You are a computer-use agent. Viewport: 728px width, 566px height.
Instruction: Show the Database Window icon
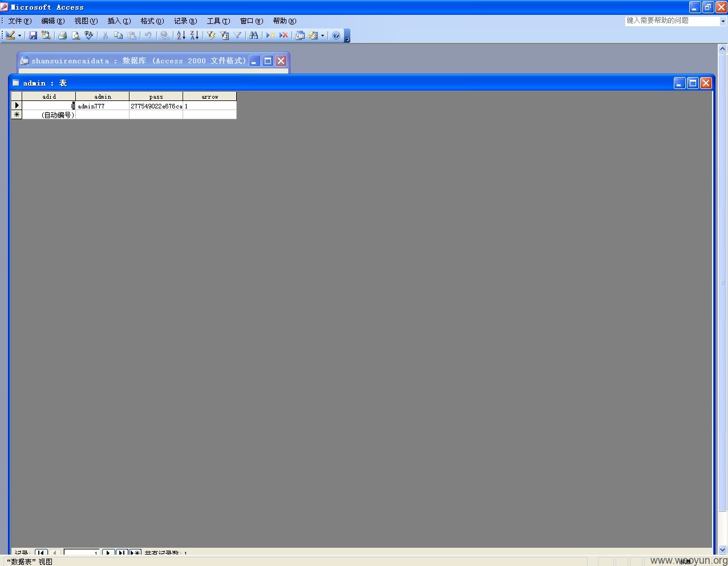click(300, 35)
